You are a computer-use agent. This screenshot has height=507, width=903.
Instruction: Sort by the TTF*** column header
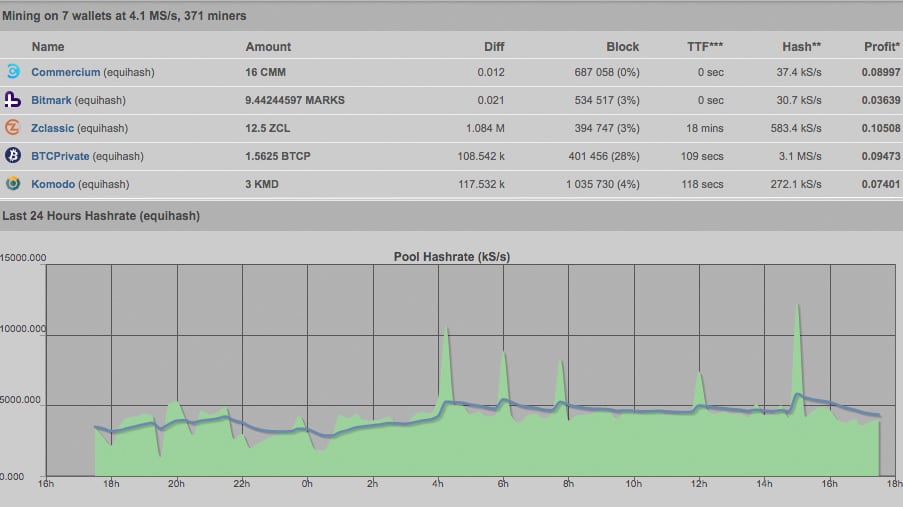click(x=705, y=46)
